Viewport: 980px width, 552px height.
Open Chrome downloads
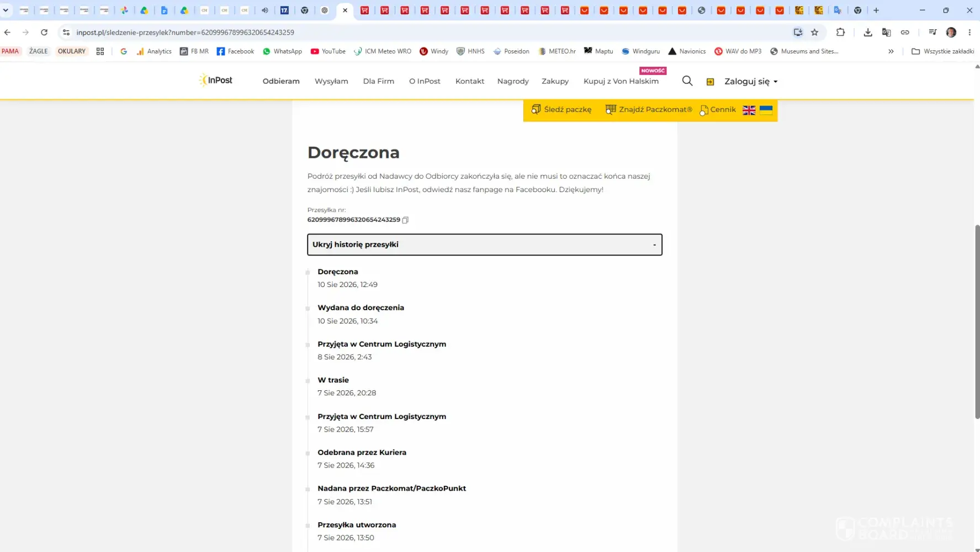point(868,33)
